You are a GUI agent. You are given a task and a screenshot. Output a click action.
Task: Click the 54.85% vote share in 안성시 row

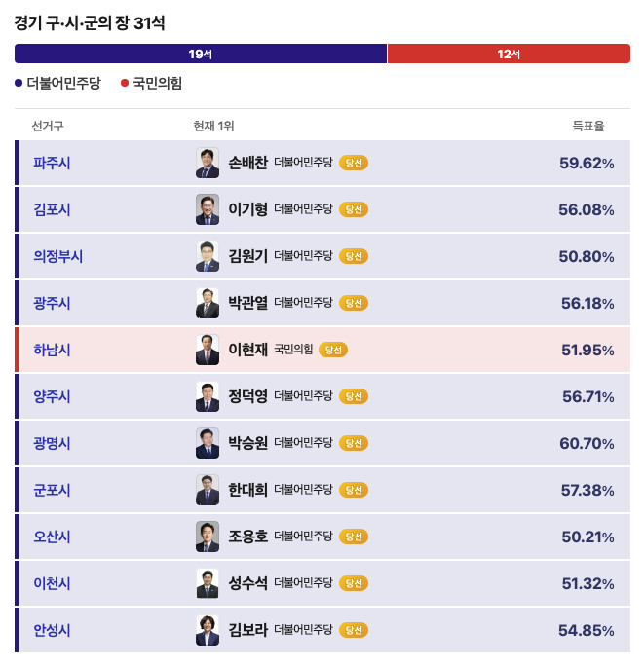pyautogui.click(x=587, y=630)
